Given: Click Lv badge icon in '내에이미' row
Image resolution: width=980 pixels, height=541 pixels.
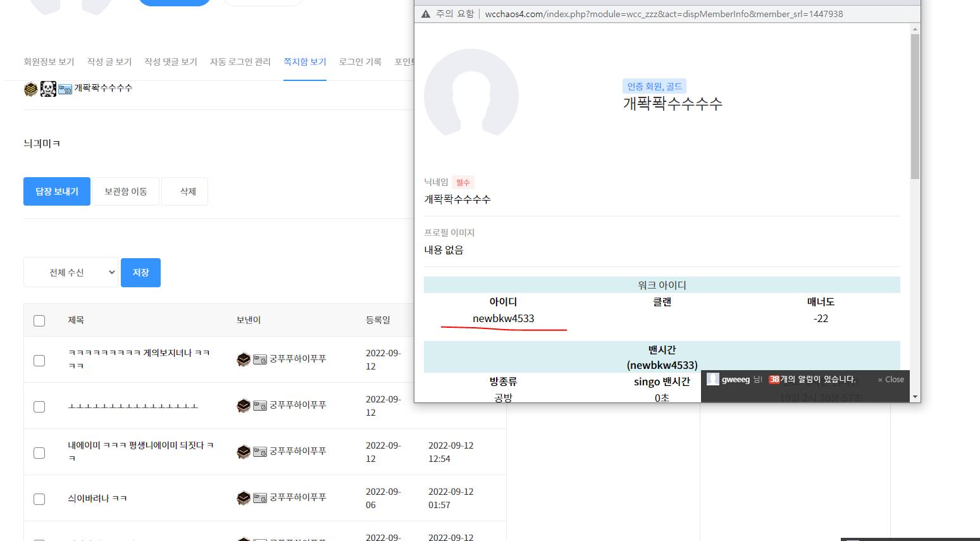Looking at the screenshot, I should (260, 452).
